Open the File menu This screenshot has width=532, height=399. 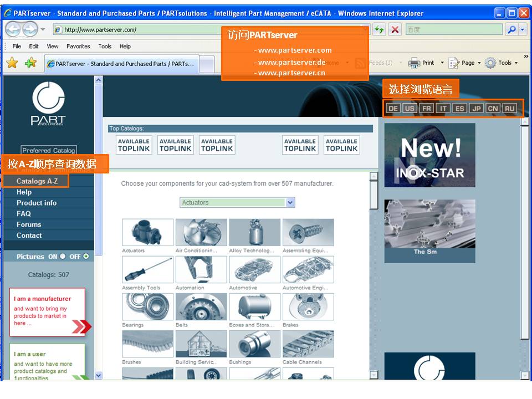coord(17,46)
